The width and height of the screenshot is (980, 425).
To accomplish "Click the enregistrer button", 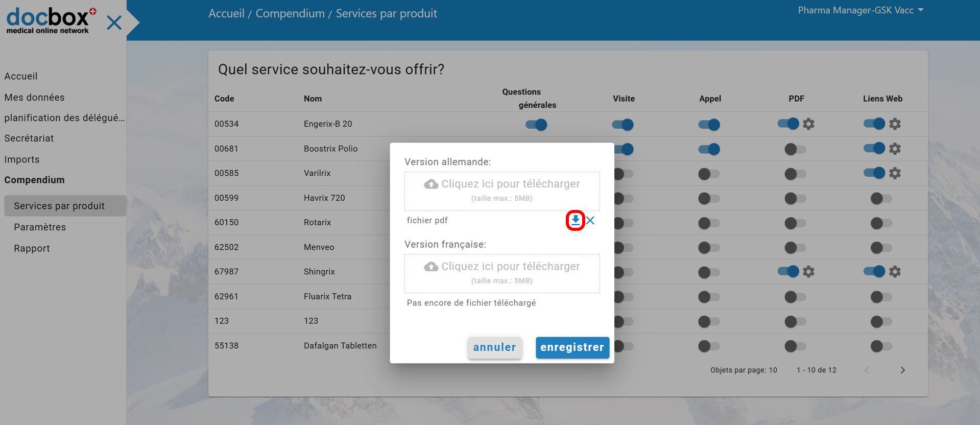I will tap(572, 347).
